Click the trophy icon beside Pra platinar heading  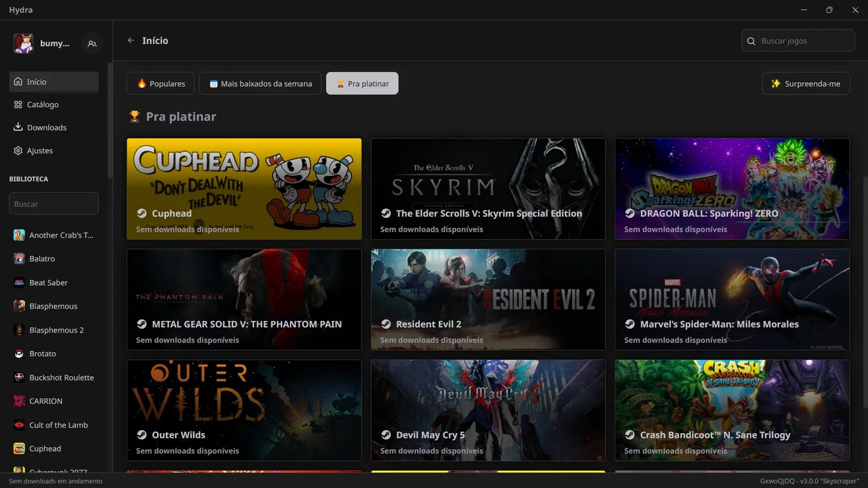coord(134,116)
